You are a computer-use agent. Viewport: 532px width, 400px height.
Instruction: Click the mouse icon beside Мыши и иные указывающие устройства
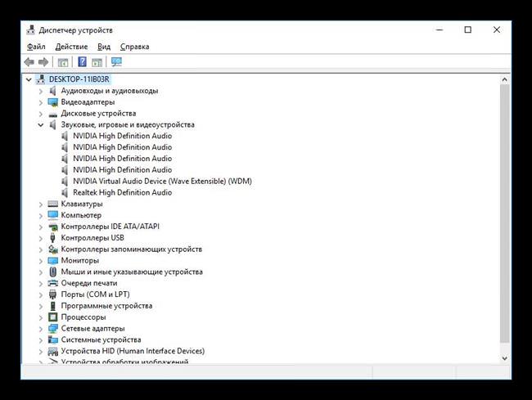point(53,272)
